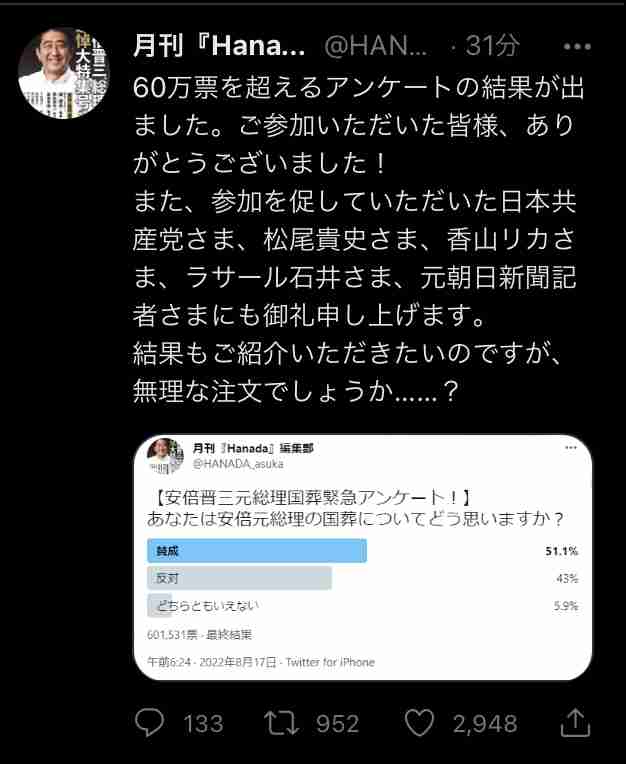Image resolution: width=626 pixels, height=764 pixels.
Task: Open the 月刊『Hana... display name
Action: point(219,46)
